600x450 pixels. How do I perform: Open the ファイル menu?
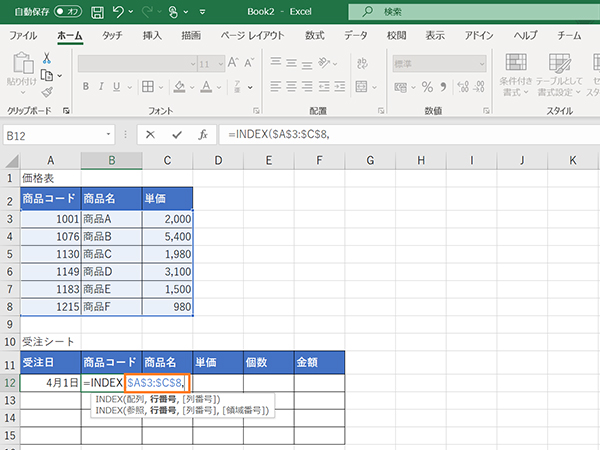click(22, 35)
